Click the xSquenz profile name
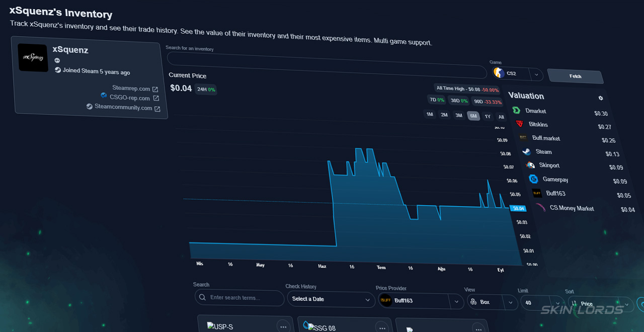Viewport: 644px width, 332px height. pyautogui.click(x=70, y=50)
